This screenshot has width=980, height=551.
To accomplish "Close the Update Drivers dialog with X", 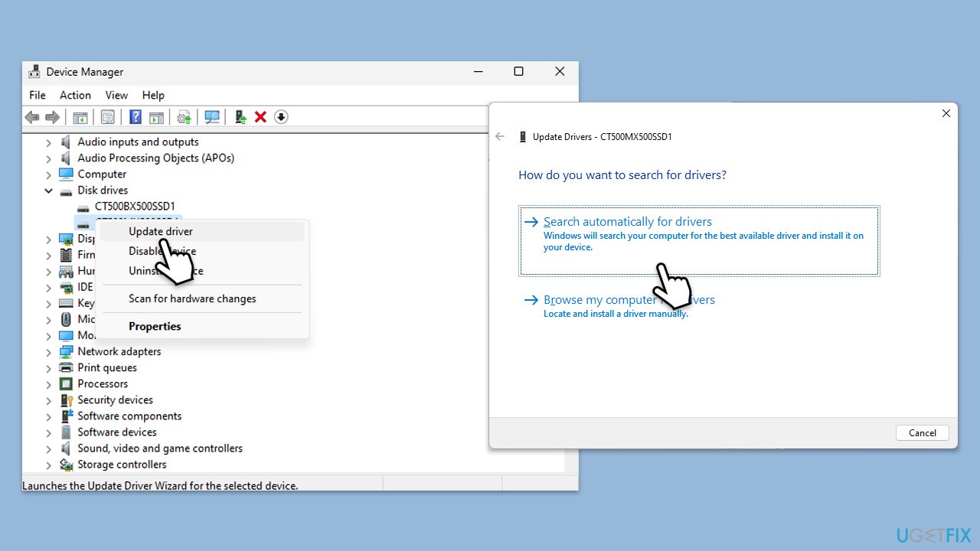I will click(x=946, y=113).
